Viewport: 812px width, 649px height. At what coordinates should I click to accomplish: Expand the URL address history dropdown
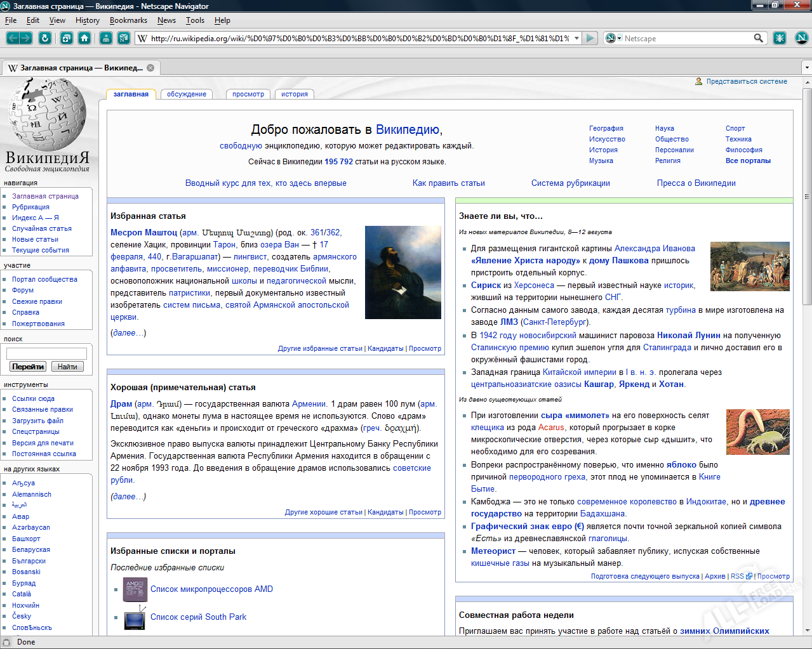[x=576, y=38]
